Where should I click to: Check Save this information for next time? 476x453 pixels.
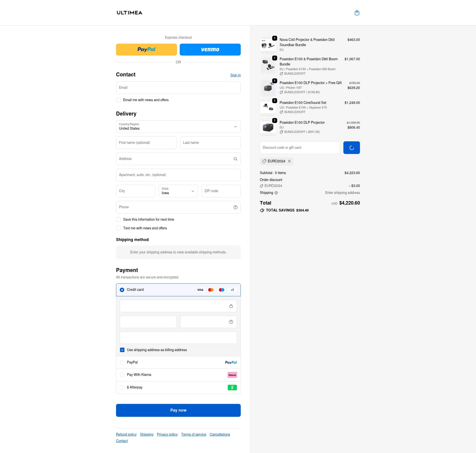(x=119, y=219)
